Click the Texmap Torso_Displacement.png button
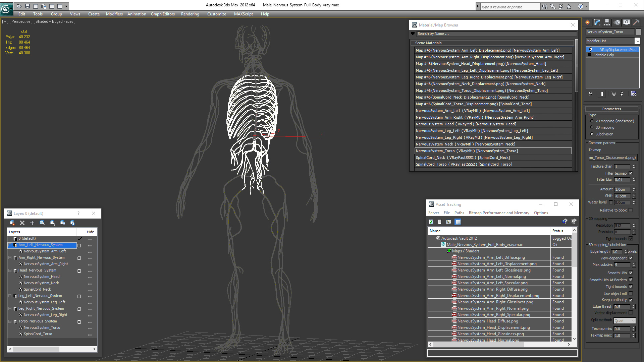This screenshot has height=362, width=644. 612,158
